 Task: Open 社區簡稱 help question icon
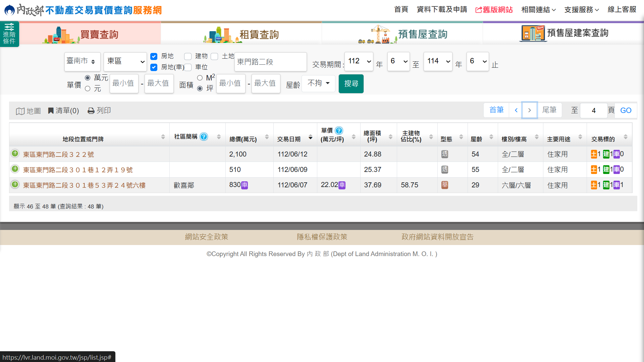tap(204, 136)
